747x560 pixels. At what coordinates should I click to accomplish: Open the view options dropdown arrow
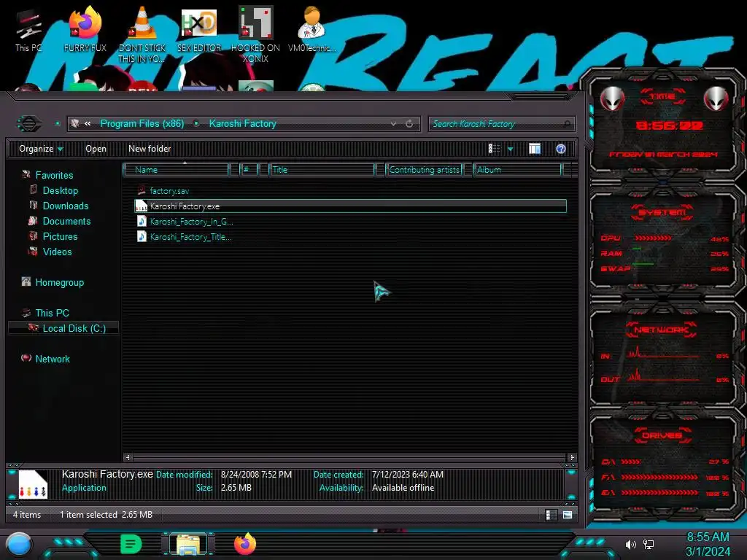(510, 149)
